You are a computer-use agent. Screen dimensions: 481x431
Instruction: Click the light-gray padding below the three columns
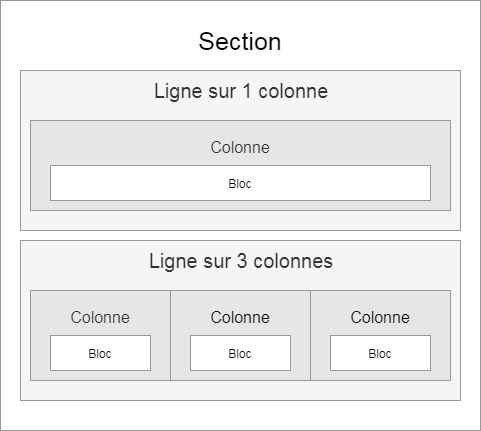point(240,390)
